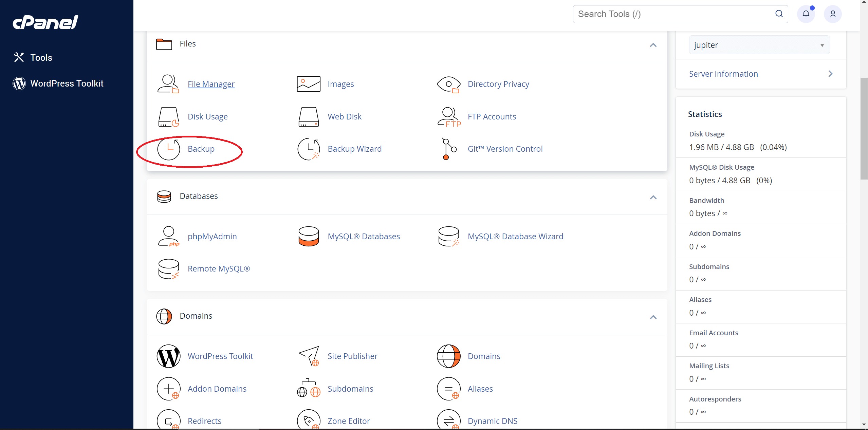This screenshot has width=868, height=430.
Task: Launch the Backup Wizard icon
Action: coord(309,149)
